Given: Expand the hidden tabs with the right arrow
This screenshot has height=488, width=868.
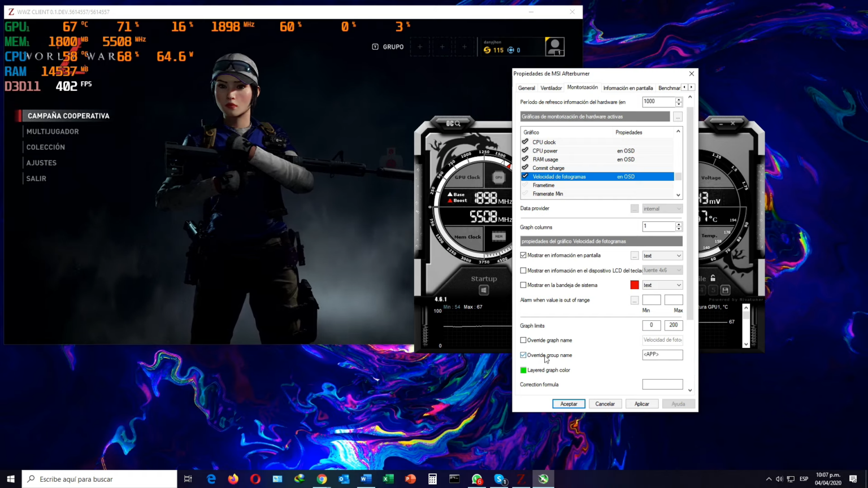Looking at the screenshot, I should click(x=691, y=88).
